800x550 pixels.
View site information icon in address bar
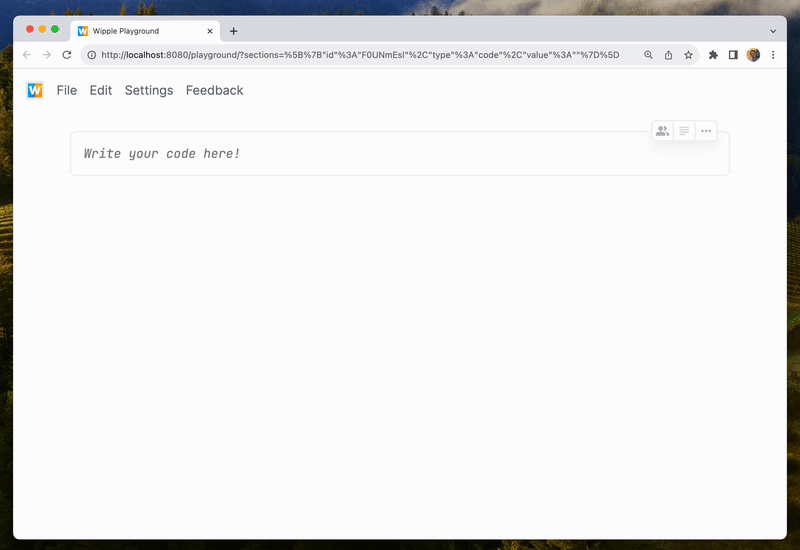pos(91,55)
